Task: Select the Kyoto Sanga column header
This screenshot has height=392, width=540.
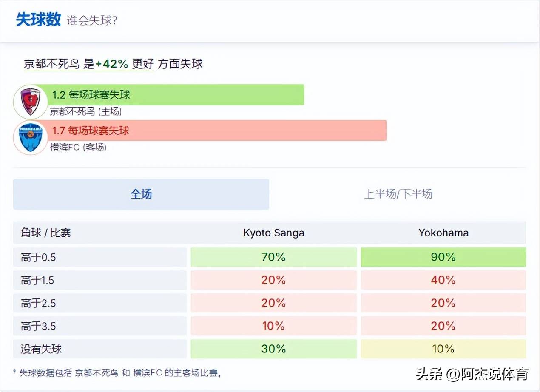Action: point(273,233)
